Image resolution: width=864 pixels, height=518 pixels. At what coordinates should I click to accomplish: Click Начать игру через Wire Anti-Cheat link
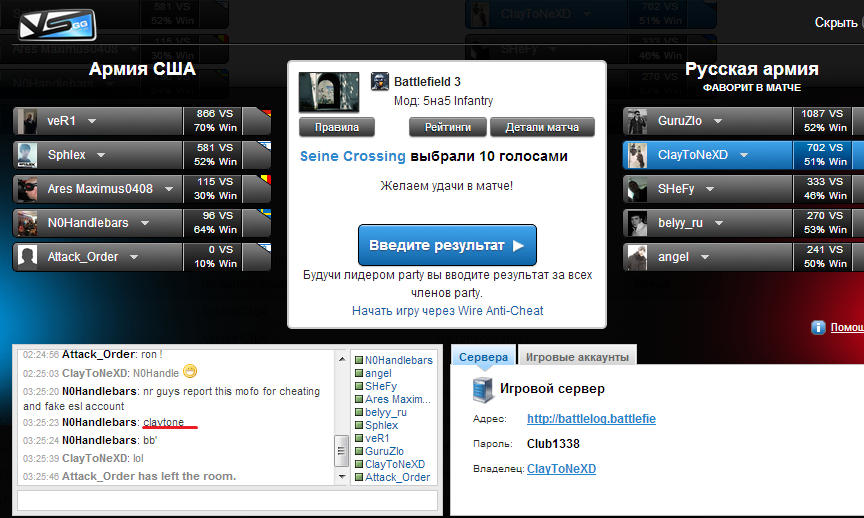pos(447,311)
